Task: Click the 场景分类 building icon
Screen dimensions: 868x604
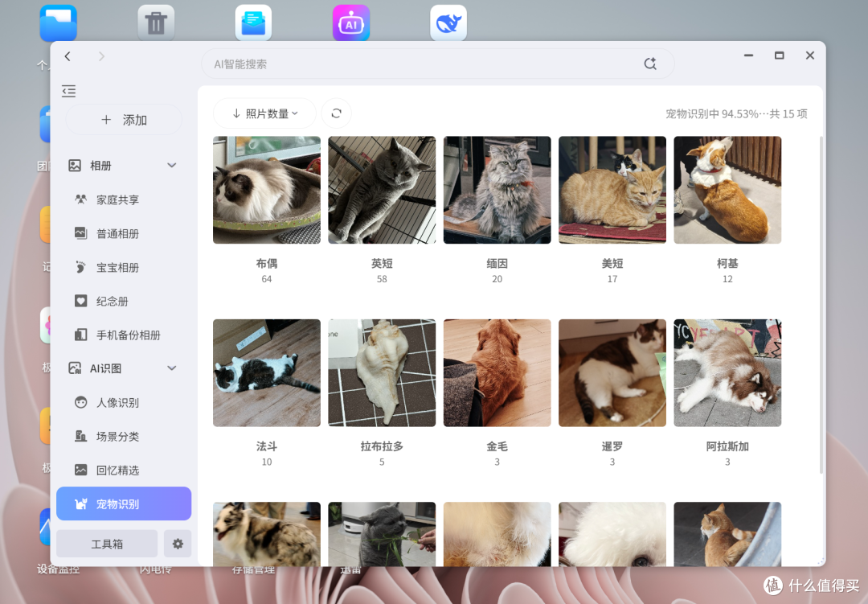Action: click(x=81, y=436)
